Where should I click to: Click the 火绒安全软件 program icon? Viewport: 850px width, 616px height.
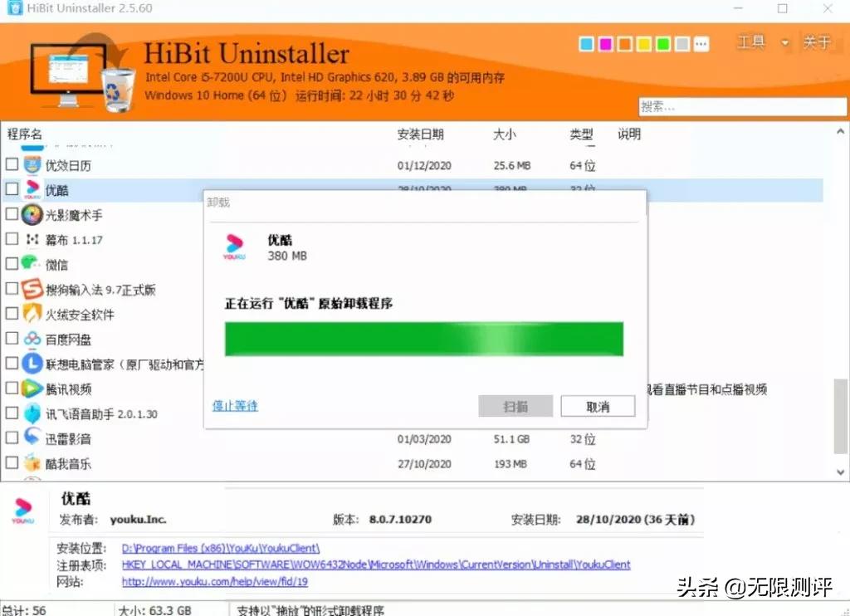coord(32,314)
